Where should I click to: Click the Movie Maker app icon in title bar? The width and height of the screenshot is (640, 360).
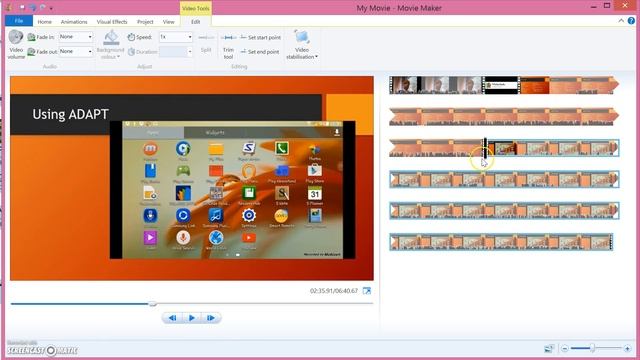[9, 7]
